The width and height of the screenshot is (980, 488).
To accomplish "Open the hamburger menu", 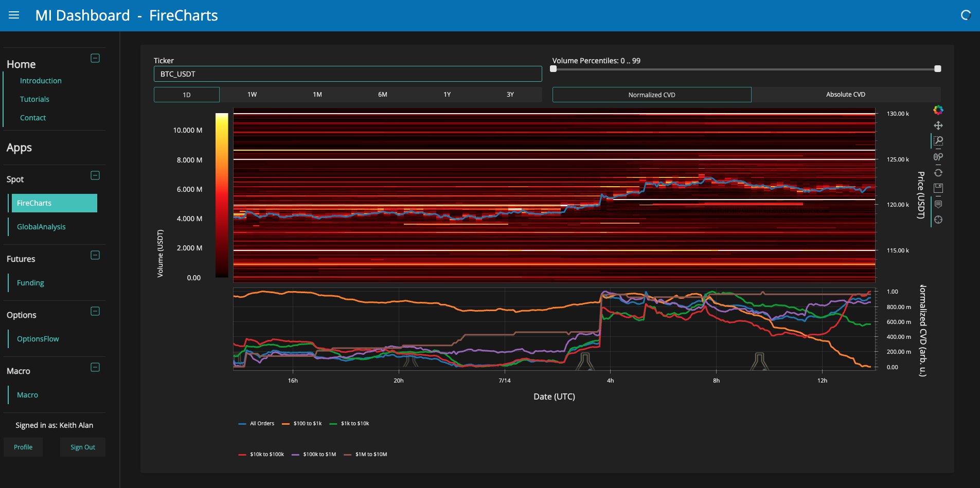I will click(14, 15).
